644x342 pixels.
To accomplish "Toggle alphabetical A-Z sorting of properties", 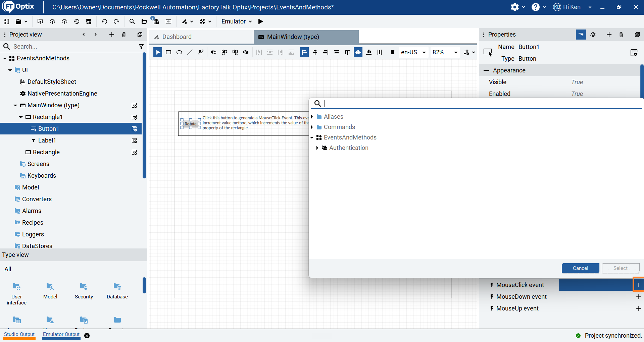I will (x=593, y=35).
